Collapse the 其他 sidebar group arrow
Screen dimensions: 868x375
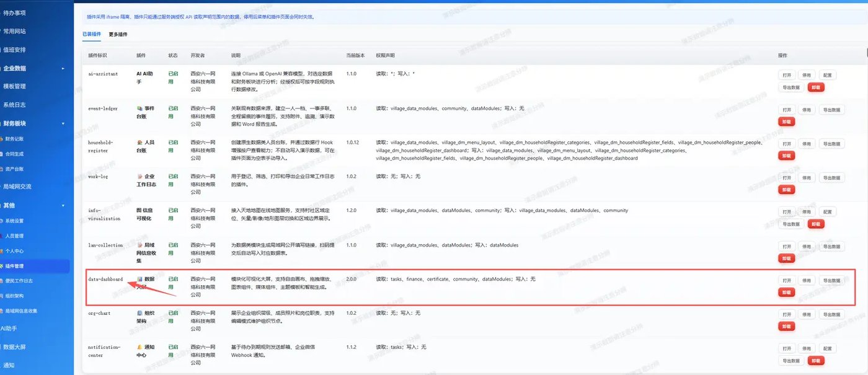pos(63,205)
